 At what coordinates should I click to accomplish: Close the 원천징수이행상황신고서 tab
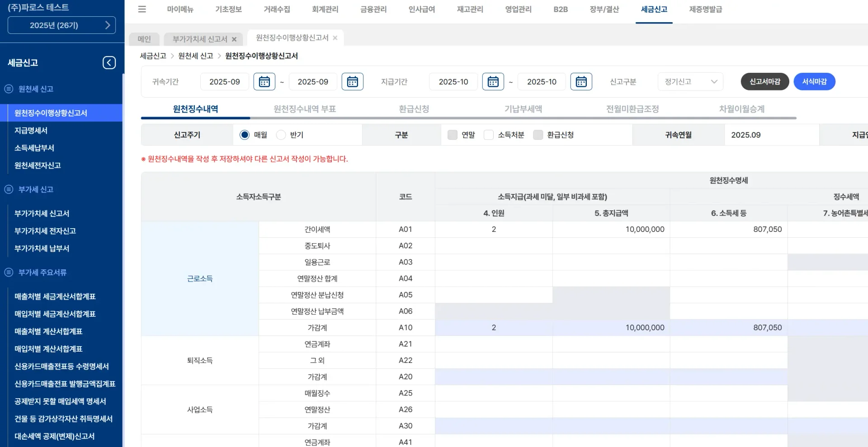(335, 38)
